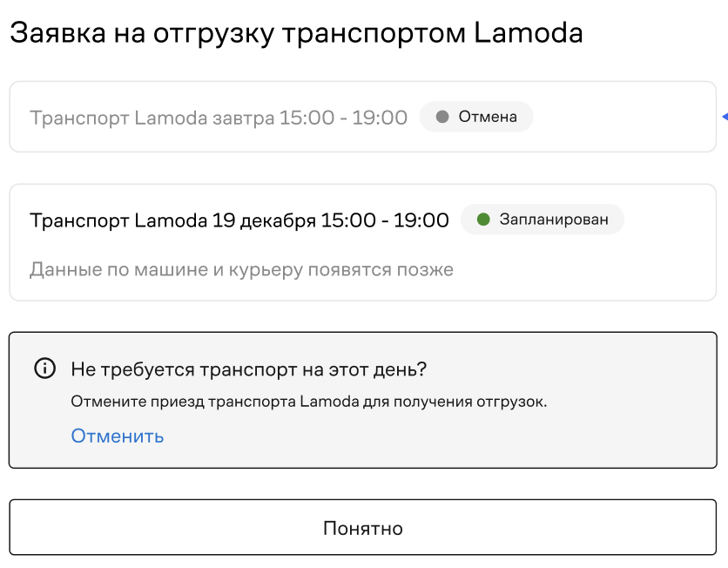Select the cancelled transport card for tomorrow

[362, 117]
